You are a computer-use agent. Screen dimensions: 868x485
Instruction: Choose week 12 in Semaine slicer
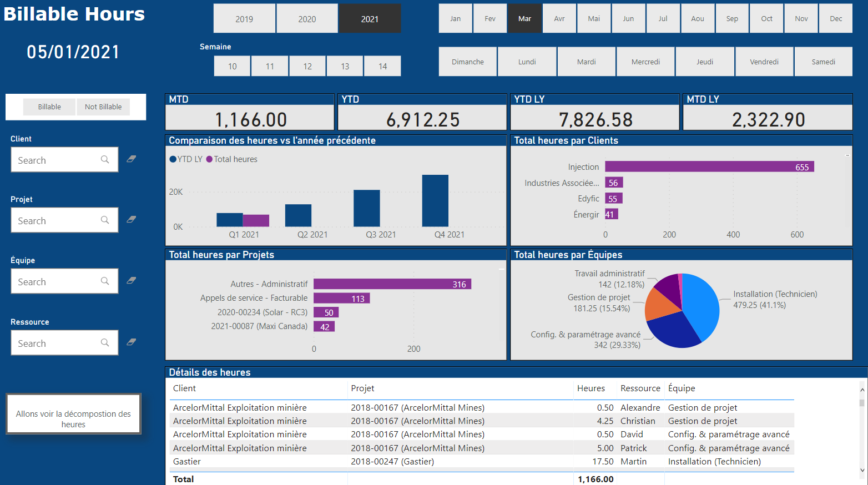pos(307,67)
